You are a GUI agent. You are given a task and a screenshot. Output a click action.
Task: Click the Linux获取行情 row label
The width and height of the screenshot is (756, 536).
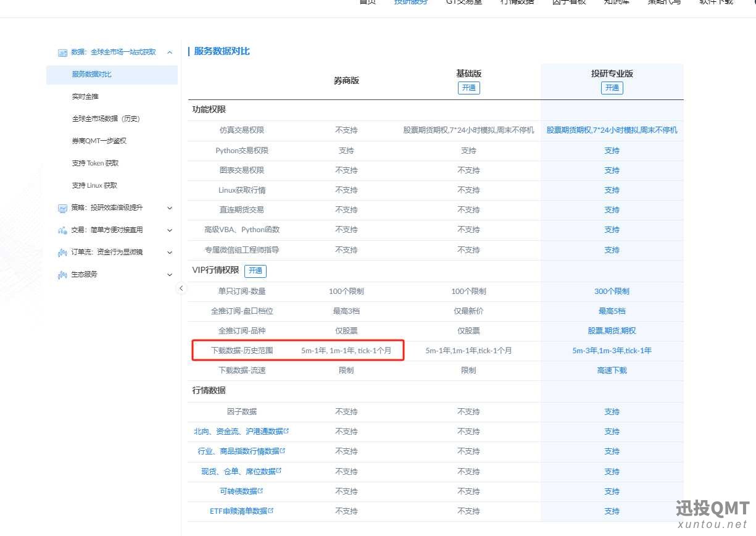tap(242, 190)
